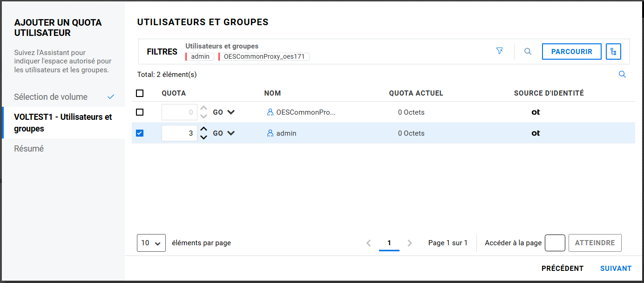Uncheck the admin row checkbox
The height and width of the screenshot is (283, 644).
click(140, 133)
